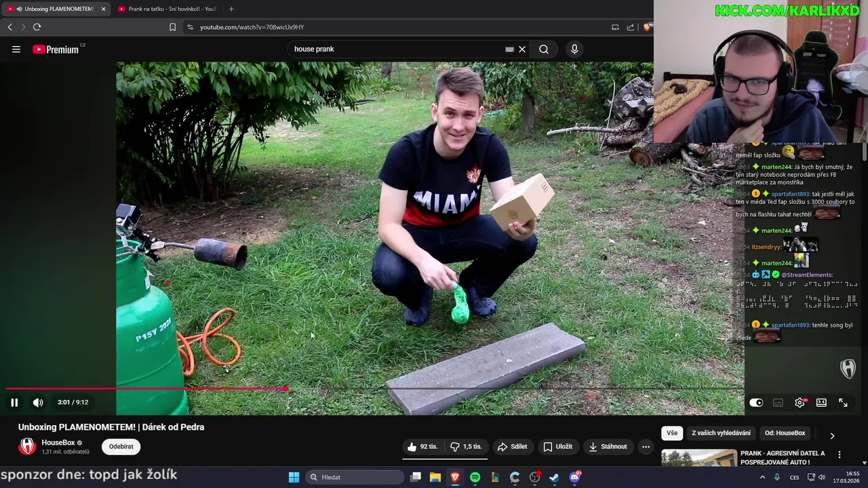Open video quality settings gear

(800, 403)
